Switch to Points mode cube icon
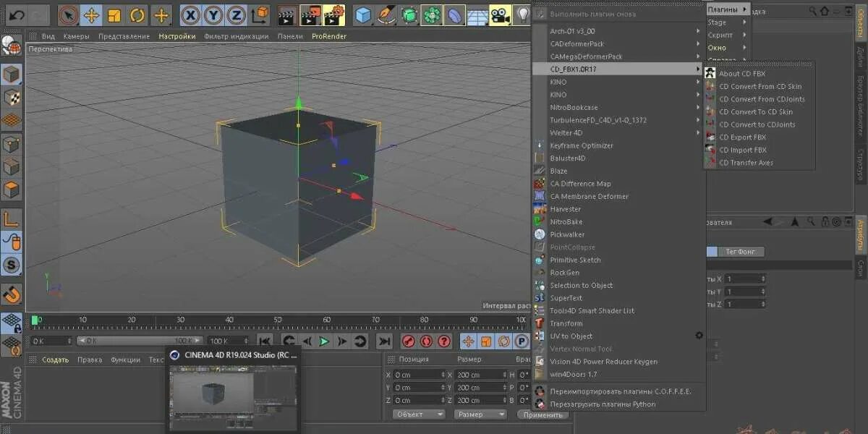Image resolution: width=868 pixels, height=434 pixels. [12, 145]
